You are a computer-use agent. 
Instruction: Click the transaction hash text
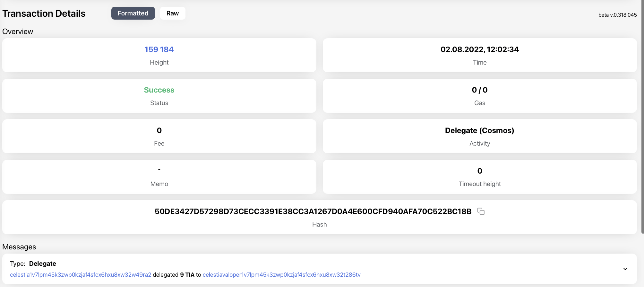pyautogui.click(x=313, y=211)
